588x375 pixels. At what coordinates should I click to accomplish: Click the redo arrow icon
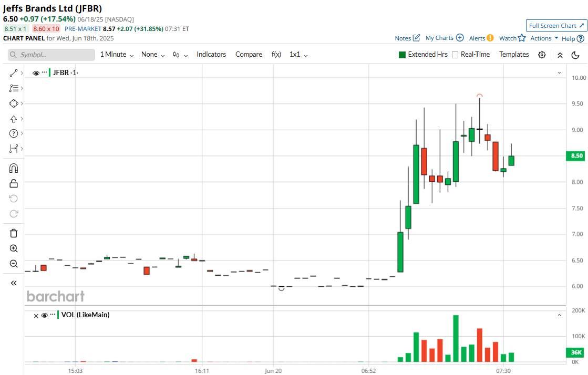[x=14, y=214]
